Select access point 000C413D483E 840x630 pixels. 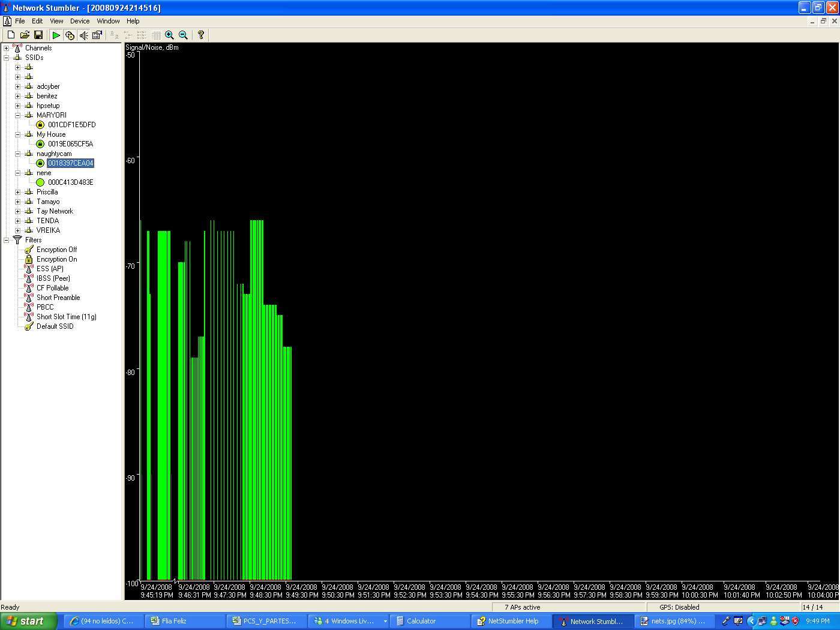(x=70, y=182)
